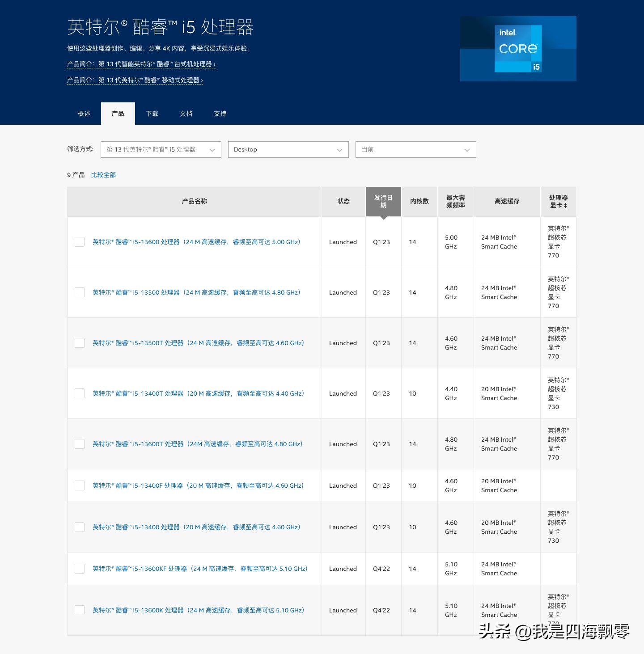Open the i5-13600T processor details link
This screenshot has height=654, width=644.
click(x=197, y=443)
